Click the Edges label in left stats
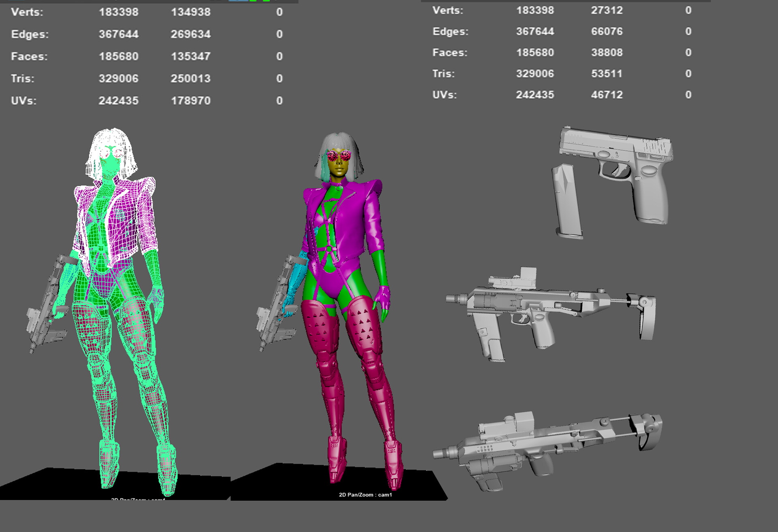This screenshot has width=778, height=532. click(x=30, y=34)
